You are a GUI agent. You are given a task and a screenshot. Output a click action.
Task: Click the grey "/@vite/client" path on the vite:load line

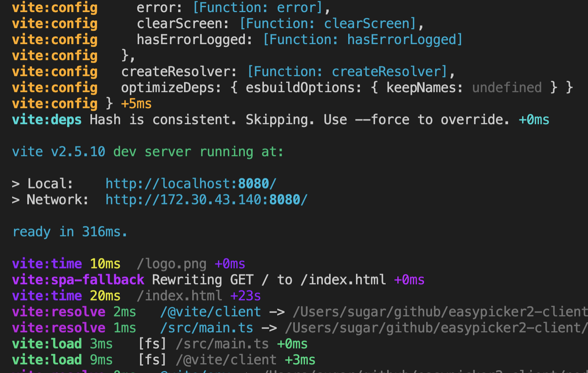coord(226,360)
